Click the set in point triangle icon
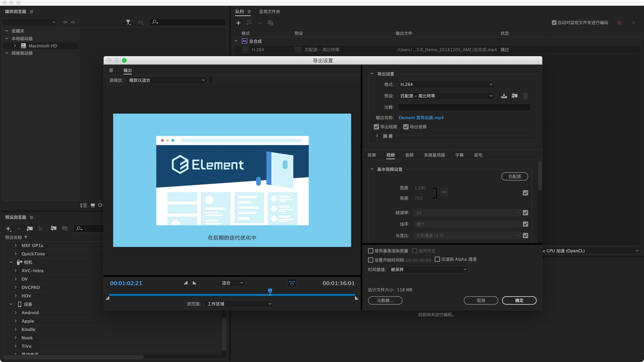Viewport: 644px width, 362px height. [186, 283]
